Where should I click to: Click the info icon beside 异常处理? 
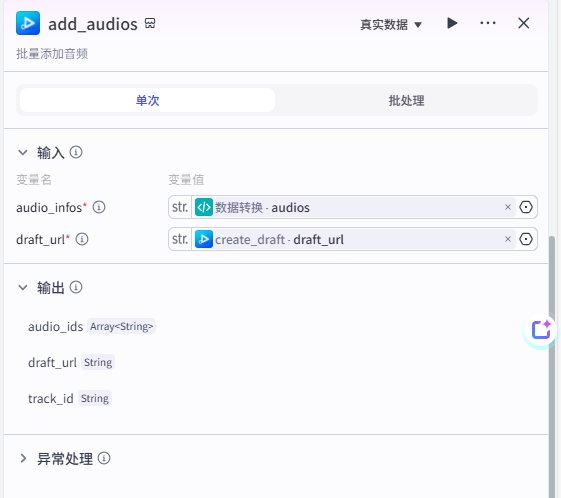click(x=104, y=458)
